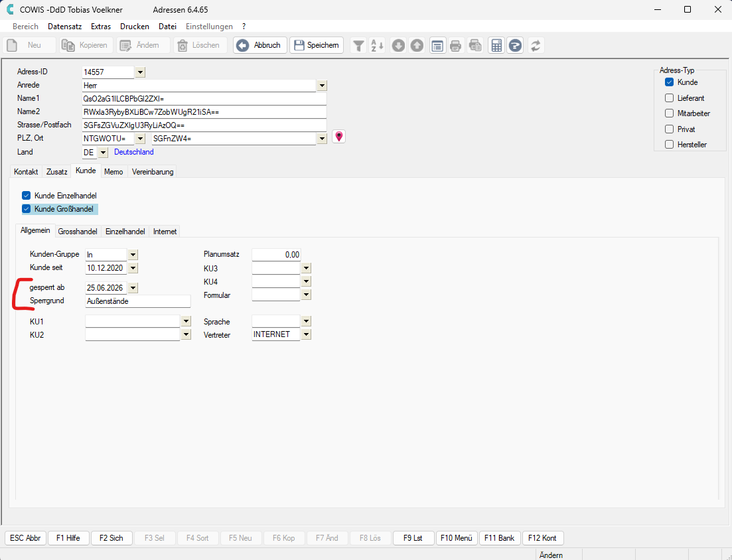Save the record with Speichern
Viewport: 732px width, 560px height.
(x=317, y=45)
